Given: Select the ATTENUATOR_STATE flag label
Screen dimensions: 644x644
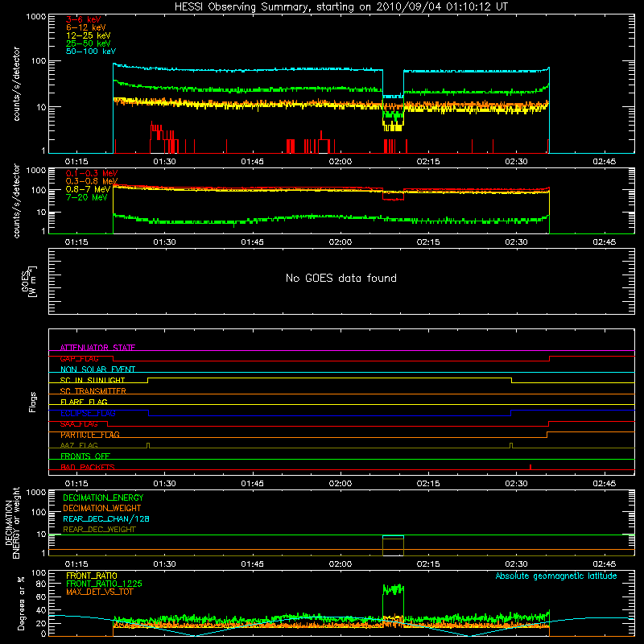Looking at the screenshot, I should point(97,348).
